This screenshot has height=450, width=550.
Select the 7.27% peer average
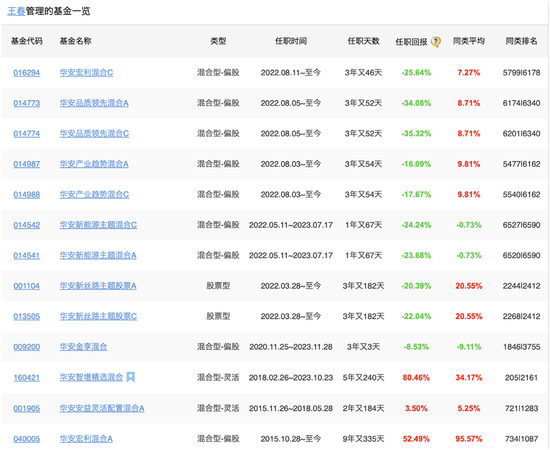pos(469,73)
